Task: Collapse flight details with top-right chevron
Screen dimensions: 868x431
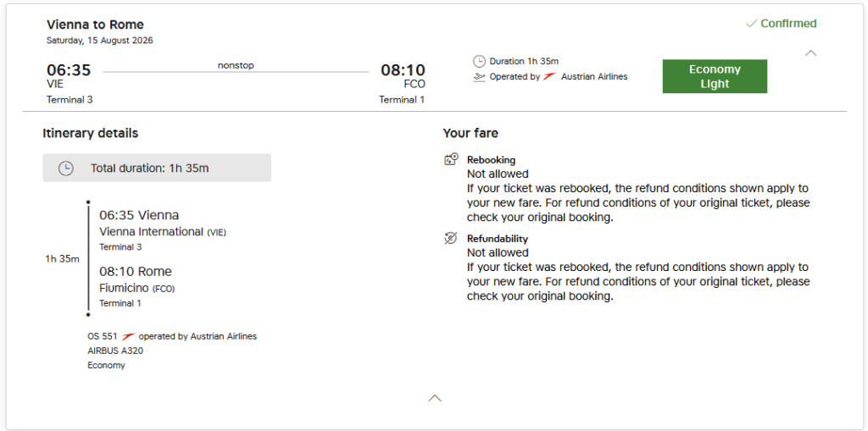Action: (x=810, y=52)
